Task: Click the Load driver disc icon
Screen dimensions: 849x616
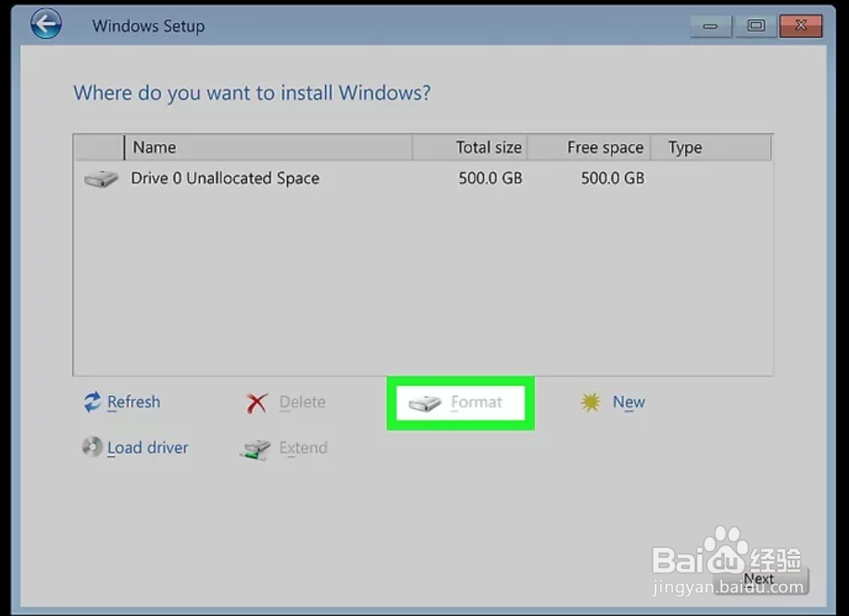Action: (x=92, y=447)
